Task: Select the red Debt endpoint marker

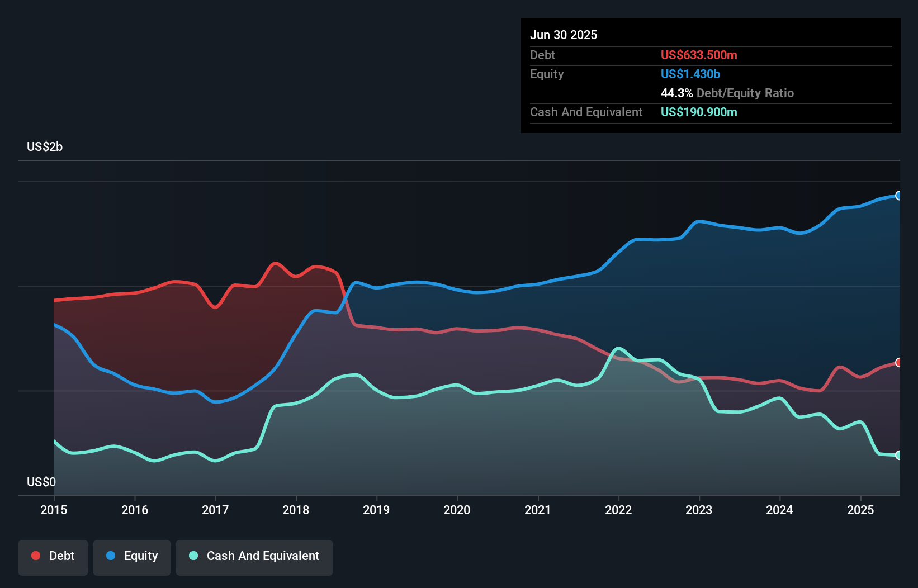Action: point(898,362)
